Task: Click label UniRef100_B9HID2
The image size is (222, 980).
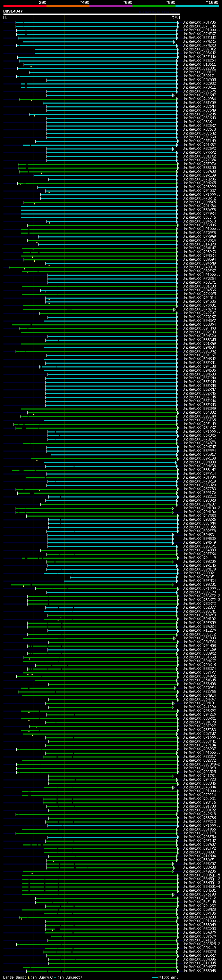Action: click(199, 619)
